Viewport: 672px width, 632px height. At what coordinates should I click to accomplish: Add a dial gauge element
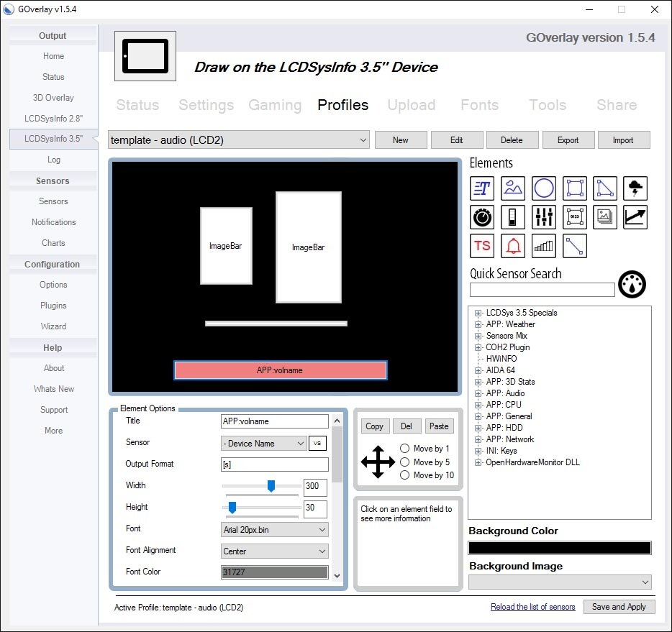pyautogui.click(x=482, y=217)
